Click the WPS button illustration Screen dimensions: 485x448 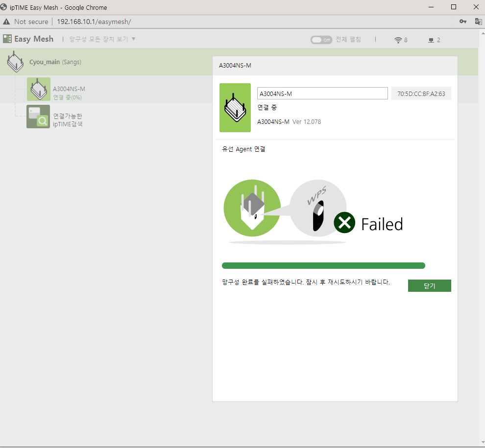click(x=318, y=208)
